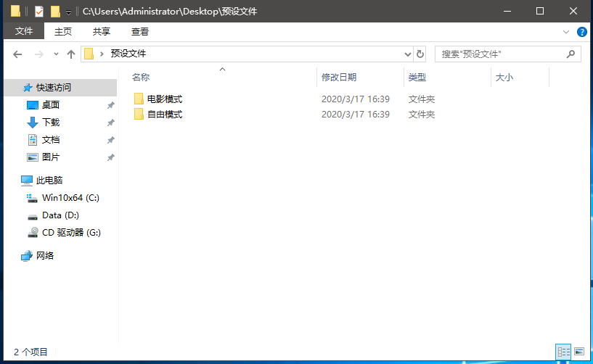Switch to details view layout
This screenshot has width=593, height=364.
[x=563, y=352]
